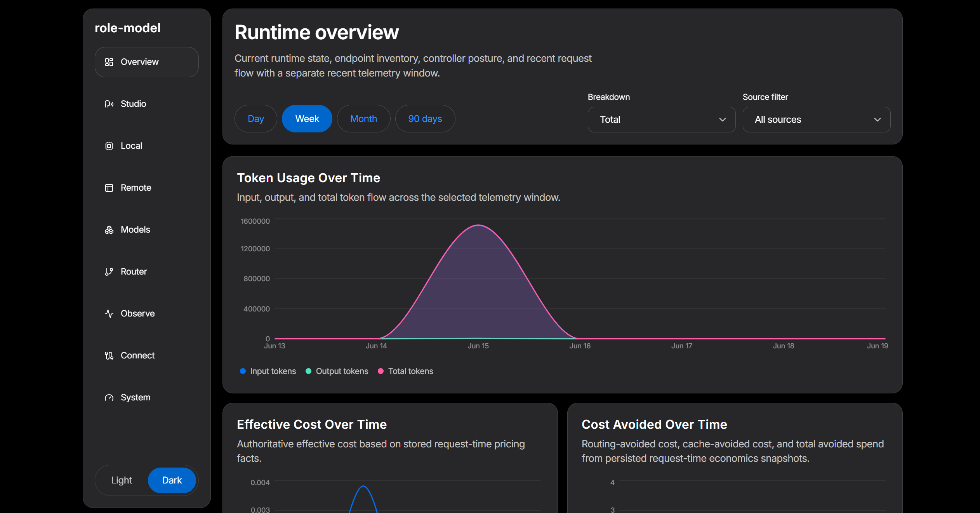The image size is (980, 513).
Task: Open the Local section
Action: pyautogui.click(x=147, y=146)
